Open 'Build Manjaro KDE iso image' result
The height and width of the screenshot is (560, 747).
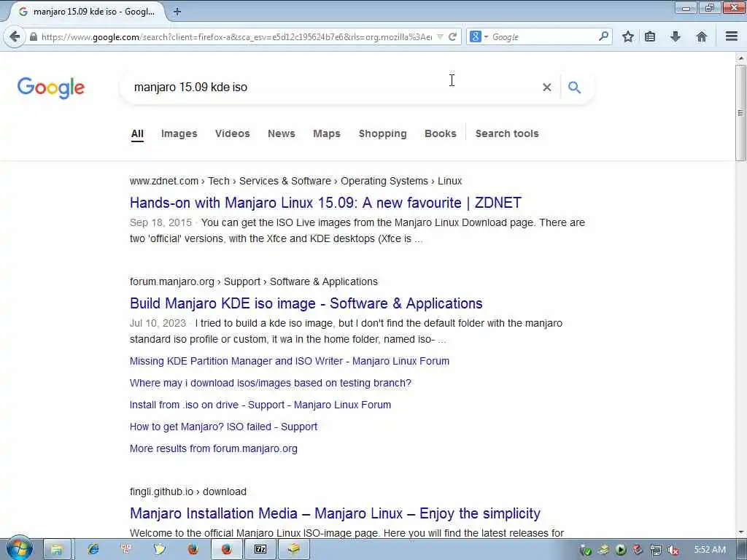(306, 303)
